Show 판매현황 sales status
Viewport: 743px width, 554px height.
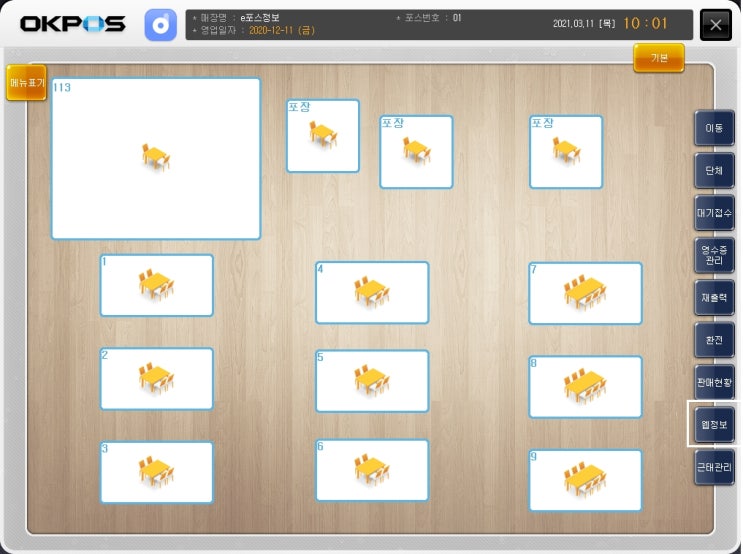715,382
